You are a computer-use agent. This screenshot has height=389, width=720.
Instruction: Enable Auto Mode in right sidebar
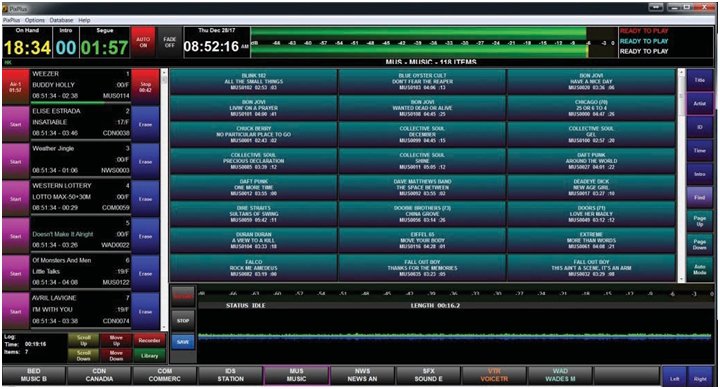[699, 270]
